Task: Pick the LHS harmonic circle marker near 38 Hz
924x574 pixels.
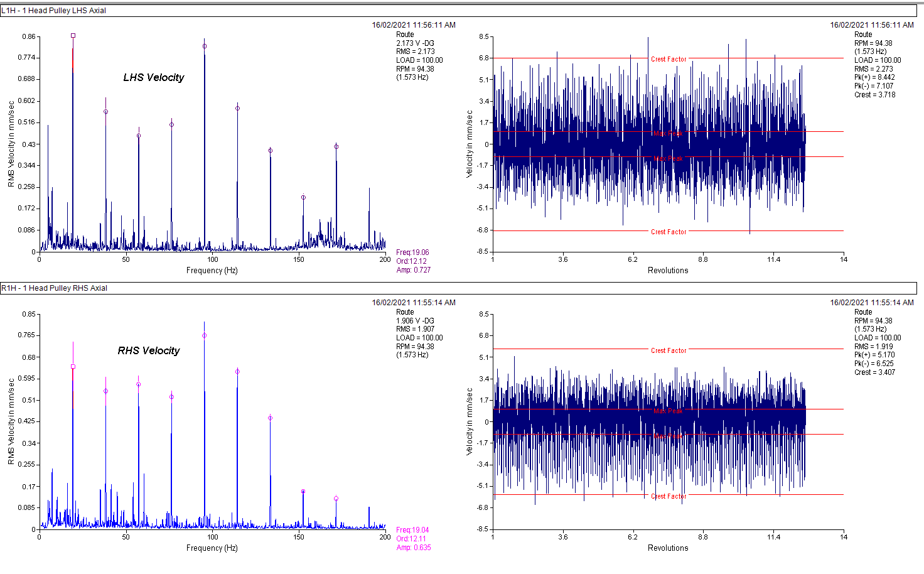Action: tap(105, 112)
